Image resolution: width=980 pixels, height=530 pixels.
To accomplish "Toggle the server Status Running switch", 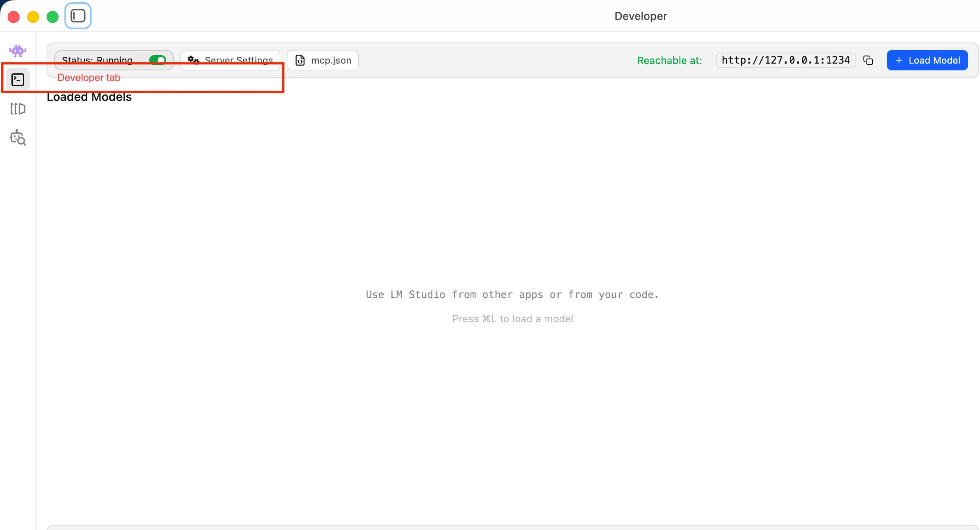I will click(x=158, y=60).
